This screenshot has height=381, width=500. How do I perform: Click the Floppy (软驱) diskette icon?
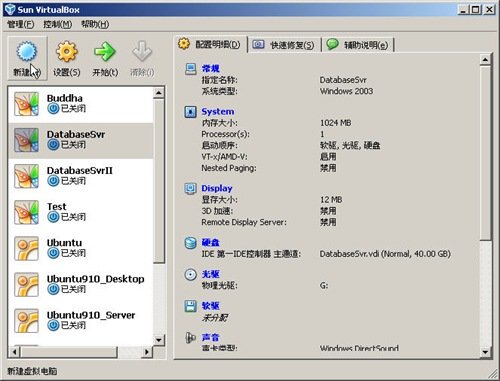pyautogui.click(x=190, y=306)
